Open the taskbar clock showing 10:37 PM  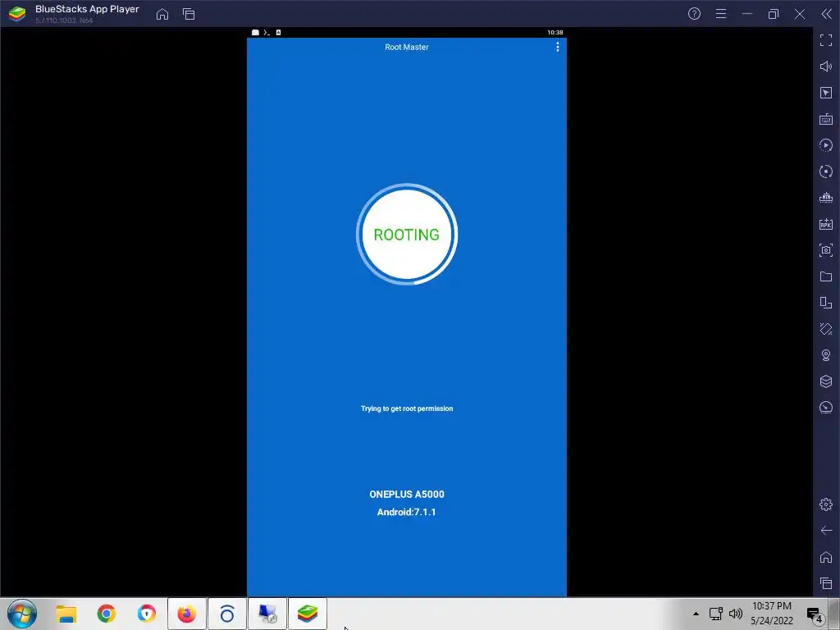coord(771,614)
